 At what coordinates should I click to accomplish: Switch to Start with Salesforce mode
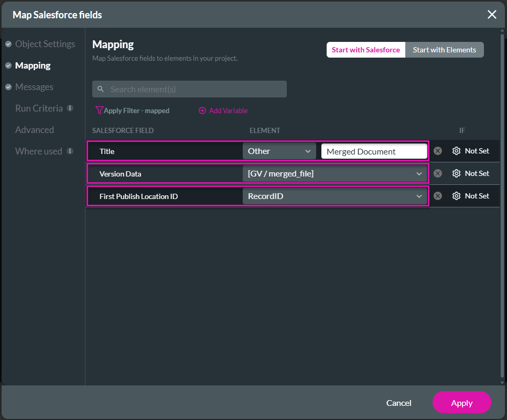(x=365, y=50)
